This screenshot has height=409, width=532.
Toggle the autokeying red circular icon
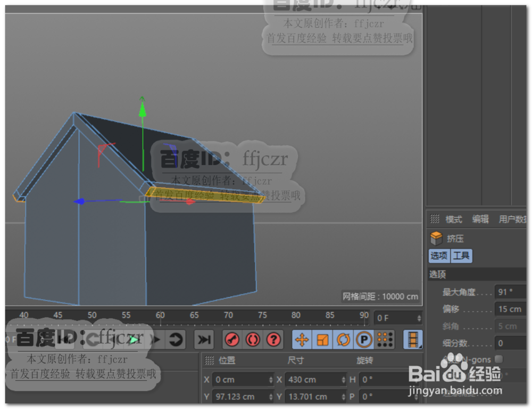click(253, 339)
